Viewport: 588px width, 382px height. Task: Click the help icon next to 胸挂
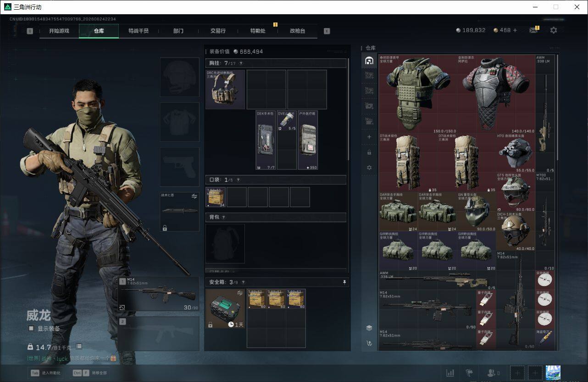(241, 63)
